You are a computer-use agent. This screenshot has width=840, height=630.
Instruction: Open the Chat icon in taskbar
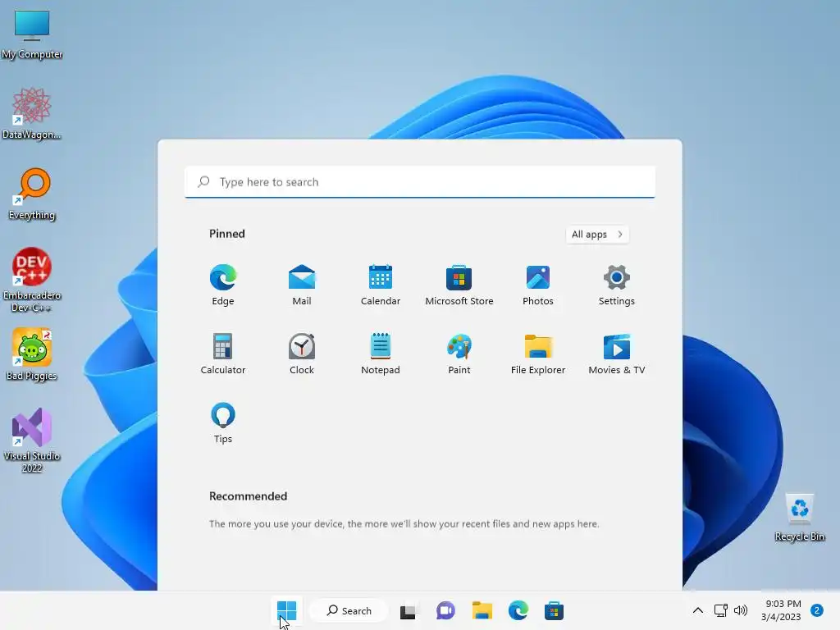tap(445, 610)
